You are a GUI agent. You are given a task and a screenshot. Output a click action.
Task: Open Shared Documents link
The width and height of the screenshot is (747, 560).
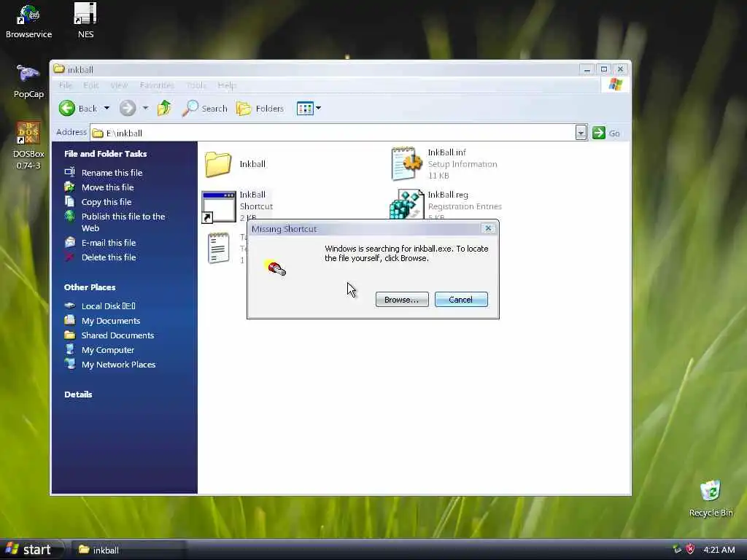(117, 335)
